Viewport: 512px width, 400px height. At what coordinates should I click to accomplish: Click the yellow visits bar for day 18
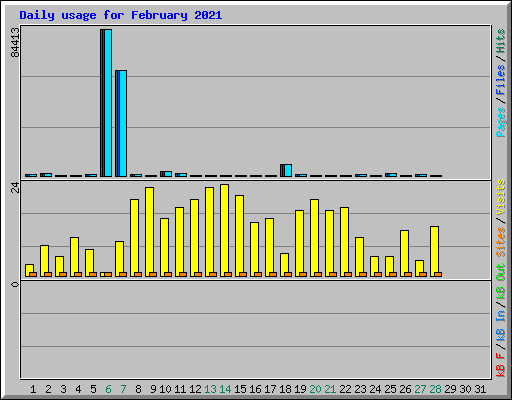284,265
